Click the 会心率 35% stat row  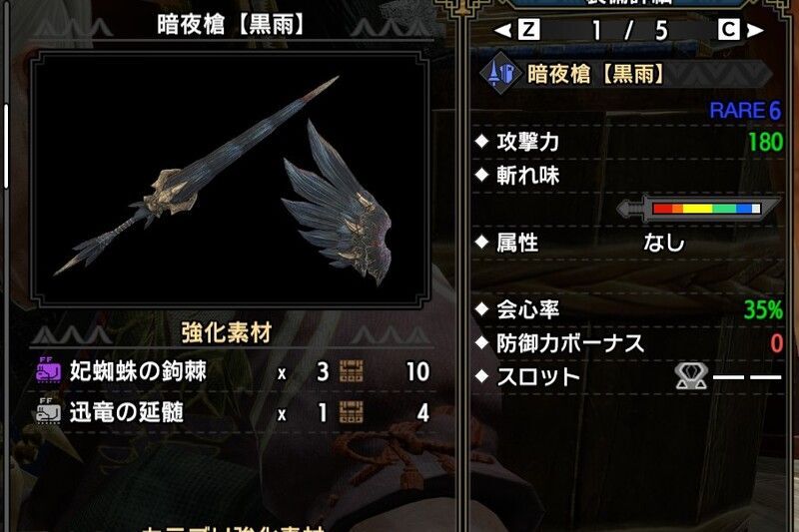click(628, 309)
